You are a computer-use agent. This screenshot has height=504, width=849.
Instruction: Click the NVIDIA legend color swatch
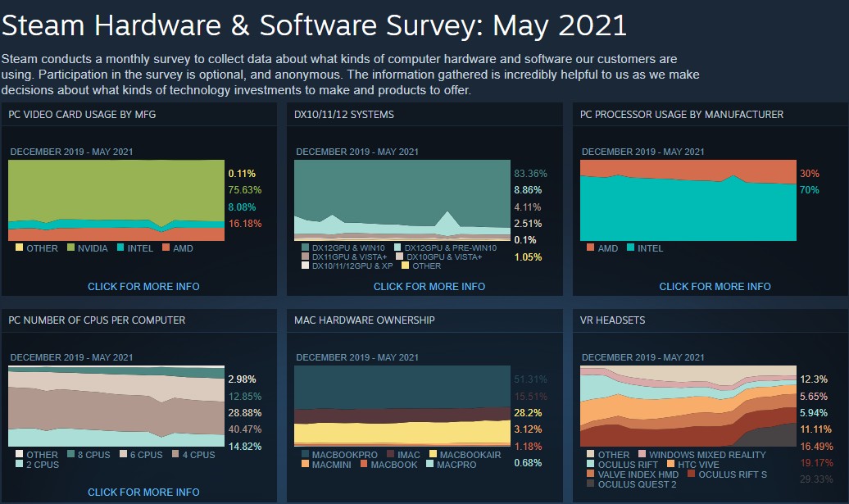click(x=70, y=247)
